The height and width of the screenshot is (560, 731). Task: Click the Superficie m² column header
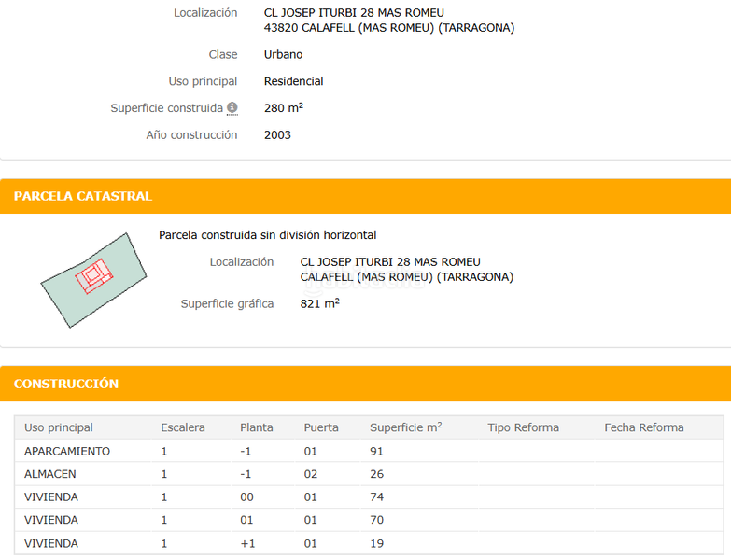point(405,427)
